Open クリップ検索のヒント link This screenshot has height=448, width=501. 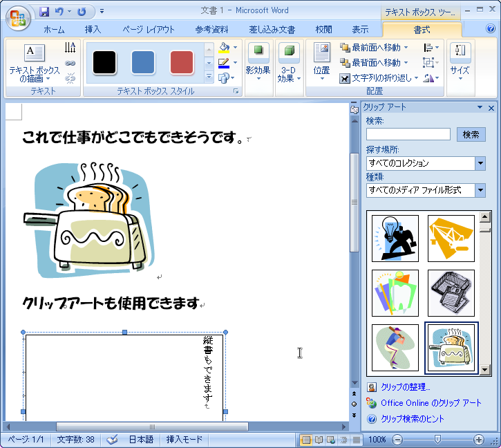tap(413, 418)
